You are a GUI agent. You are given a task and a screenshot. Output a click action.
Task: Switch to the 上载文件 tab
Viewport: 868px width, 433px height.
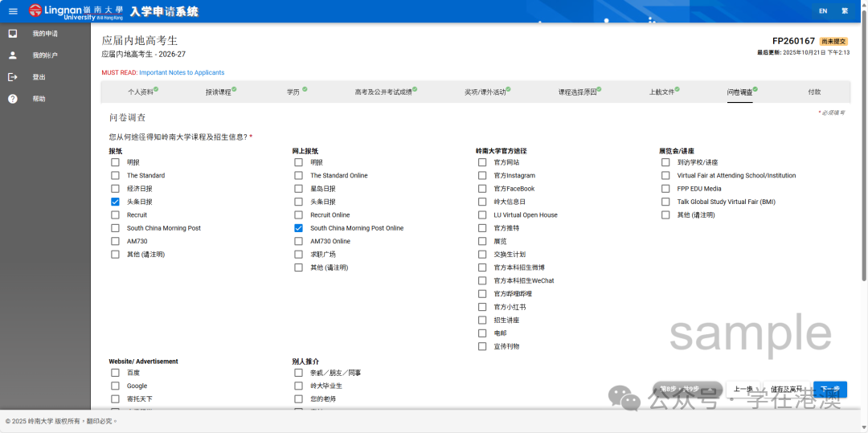tap(662, 92)
